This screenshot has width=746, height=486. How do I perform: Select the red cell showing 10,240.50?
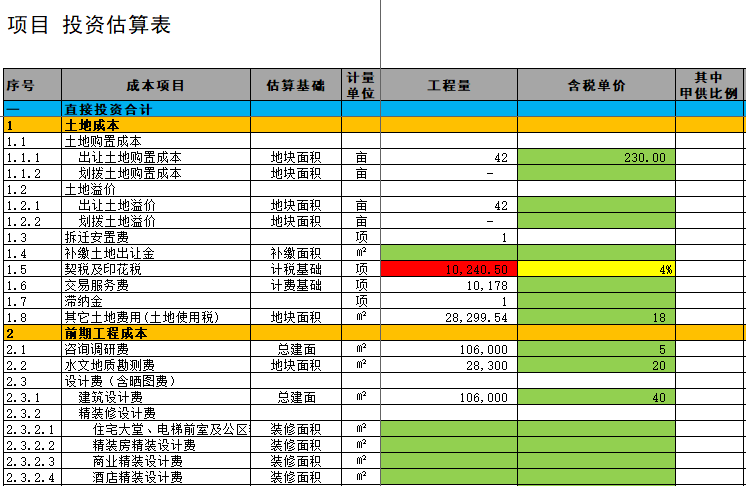pyautogui.click(x=448, y=269)
